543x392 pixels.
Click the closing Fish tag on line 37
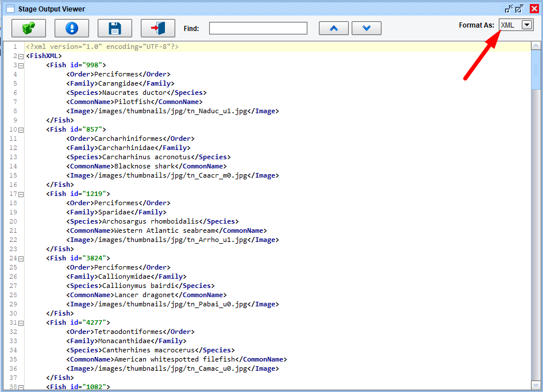(x=60, y=378)
